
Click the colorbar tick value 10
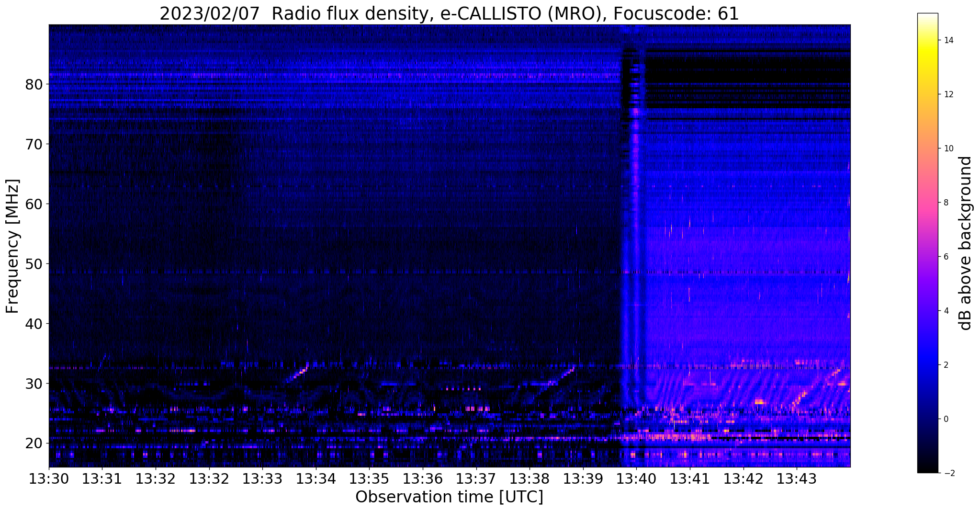point(947,148)
